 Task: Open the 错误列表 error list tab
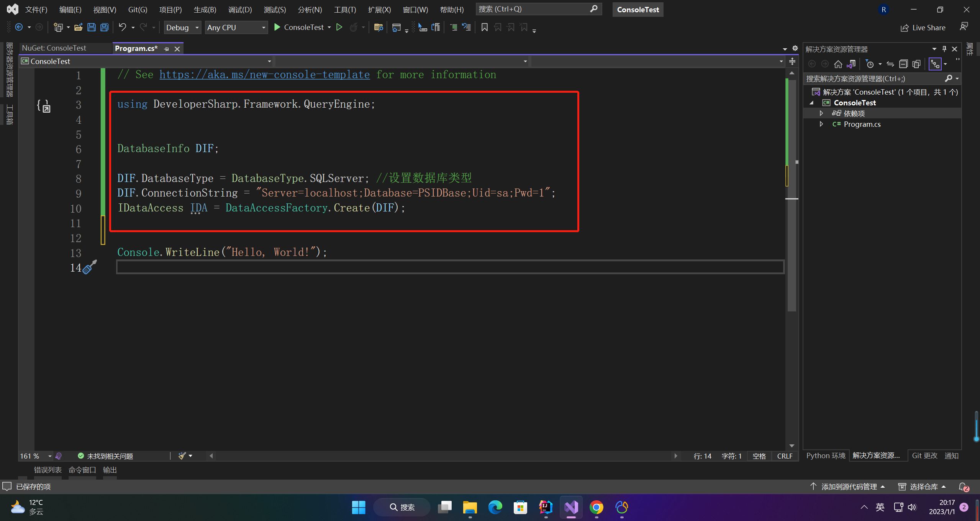coord(48,470)
